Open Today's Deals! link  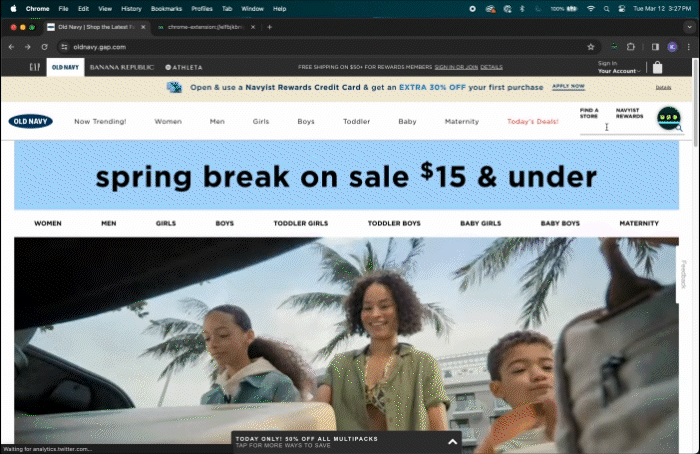533,121
